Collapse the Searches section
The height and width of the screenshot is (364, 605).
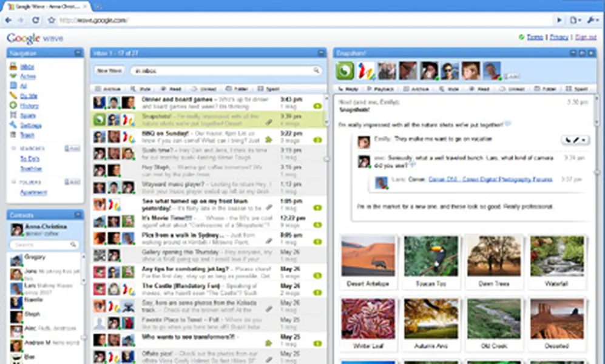point(13,149)
